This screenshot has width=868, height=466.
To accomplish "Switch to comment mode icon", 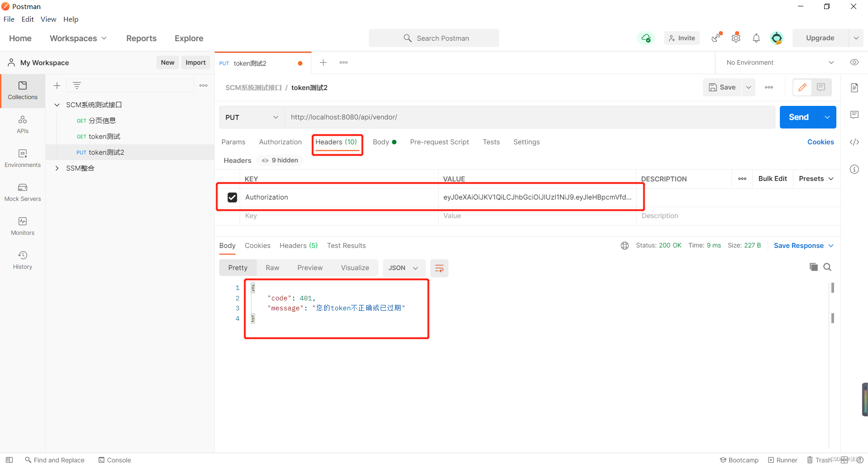I will (x=821, y=87).
